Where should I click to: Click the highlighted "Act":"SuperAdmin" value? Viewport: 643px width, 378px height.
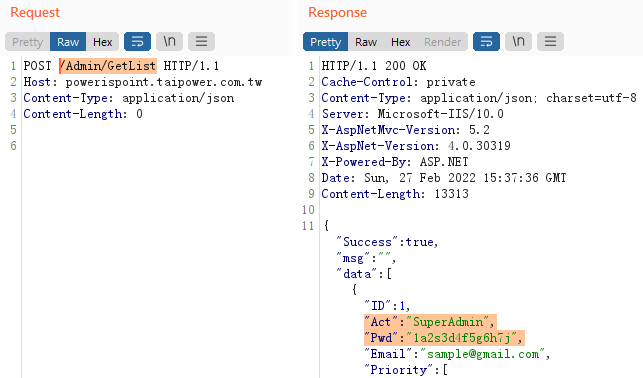tap(430, 322)
